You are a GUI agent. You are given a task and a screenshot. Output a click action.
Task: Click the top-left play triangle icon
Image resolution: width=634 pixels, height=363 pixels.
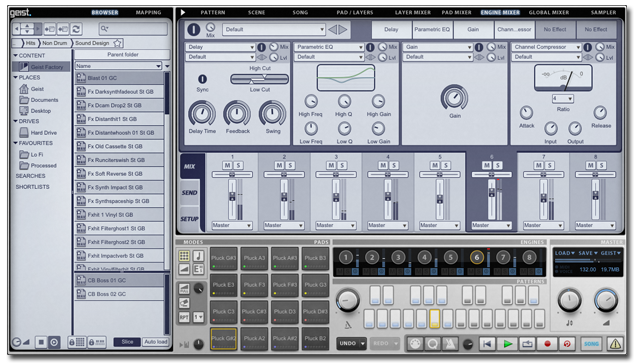coord(183,12)
